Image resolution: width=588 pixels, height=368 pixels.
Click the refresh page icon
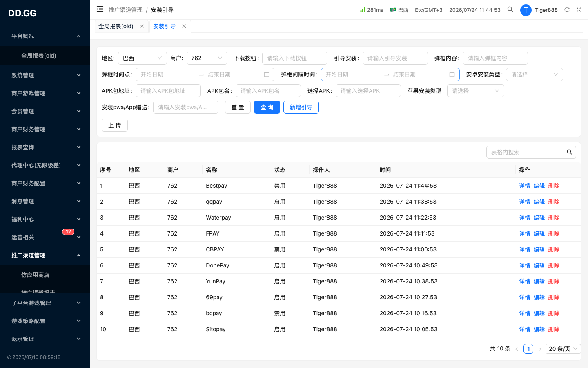pos(567,10)
